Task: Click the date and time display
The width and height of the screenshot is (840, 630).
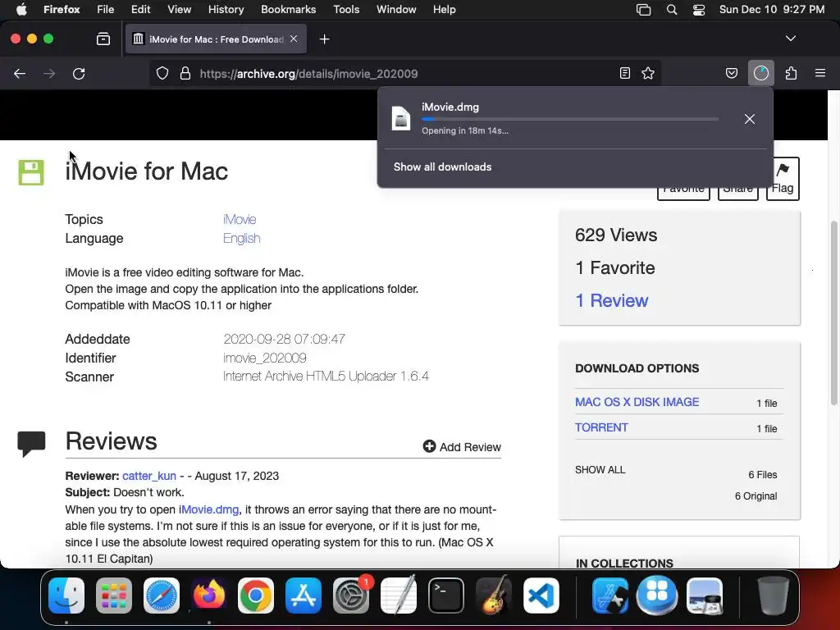Action: click(x=772, y=9)
